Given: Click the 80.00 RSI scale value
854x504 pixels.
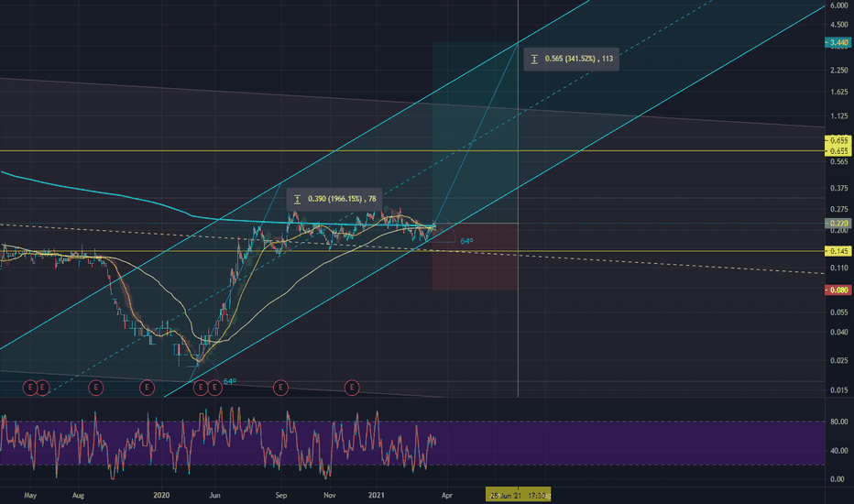Looking at the screenshot, I should click(839, 422).
